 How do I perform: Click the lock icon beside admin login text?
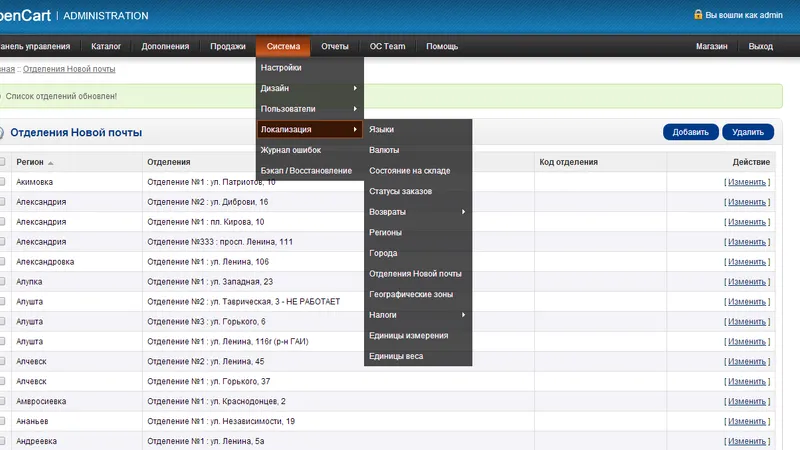coord(698,14)
